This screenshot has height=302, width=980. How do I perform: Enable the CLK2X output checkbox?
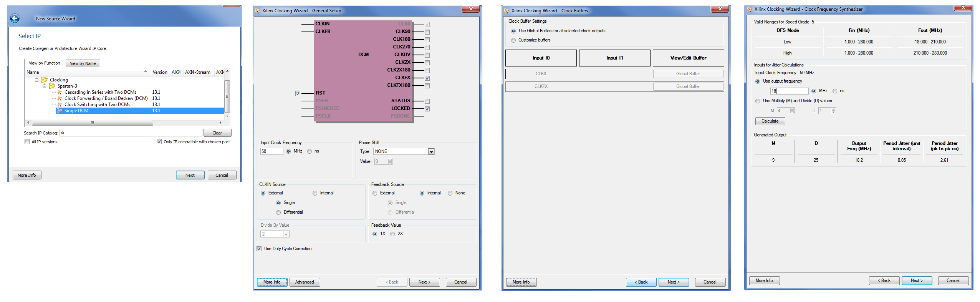(x=427, y=63)
